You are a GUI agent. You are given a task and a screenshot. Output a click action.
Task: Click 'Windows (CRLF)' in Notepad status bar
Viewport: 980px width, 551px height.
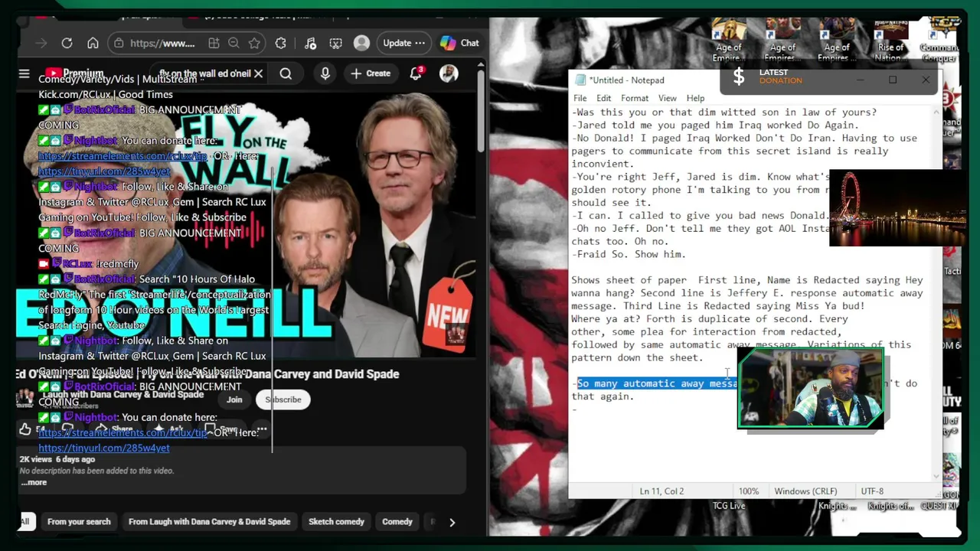(805, 491)
